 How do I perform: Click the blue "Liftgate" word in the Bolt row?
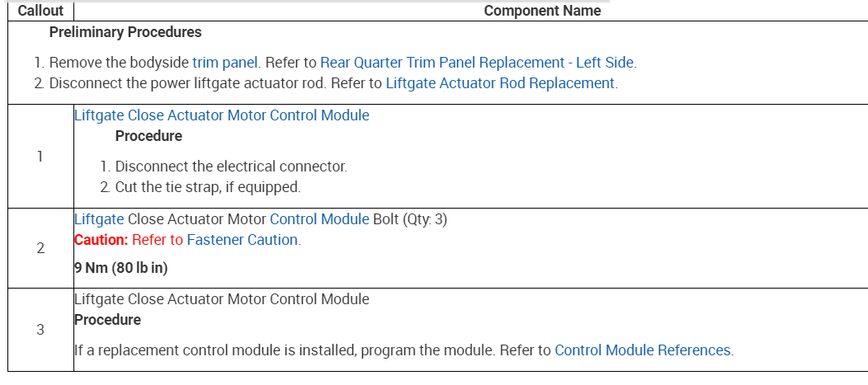[99, 219]
